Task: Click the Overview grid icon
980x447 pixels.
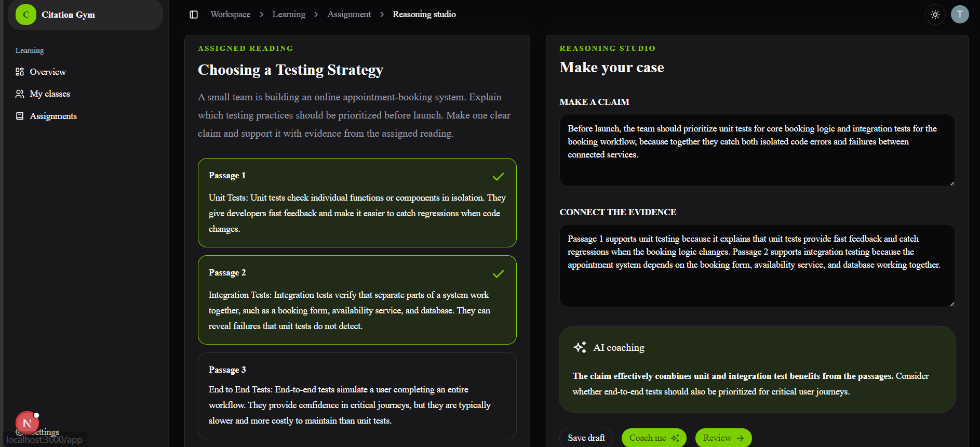Action: tap(20, 72)
